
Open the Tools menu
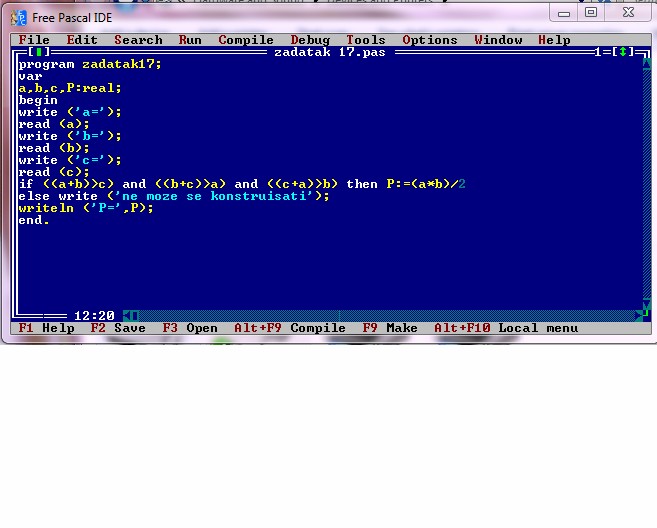click(x=366, y=40)
